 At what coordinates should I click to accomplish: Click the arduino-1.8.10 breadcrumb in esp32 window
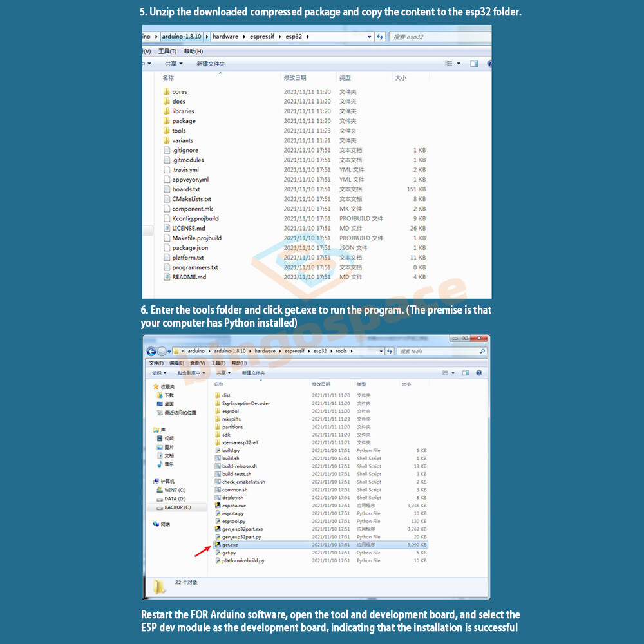click(x=182, y=37)
